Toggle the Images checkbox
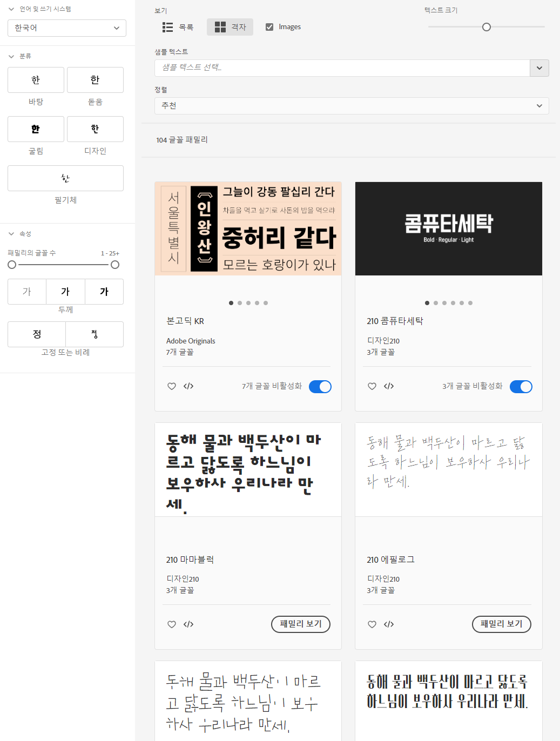Screen dimensions: 560x741 269,27
